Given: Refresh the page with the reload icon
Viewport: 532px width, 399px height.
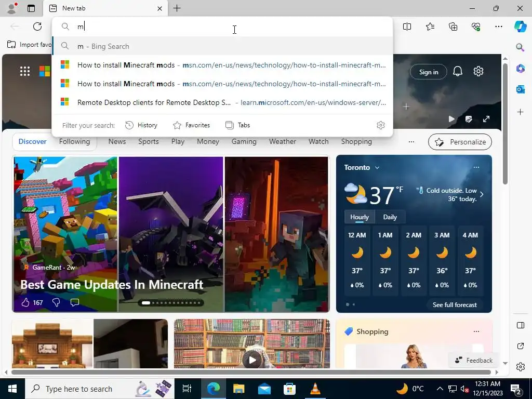Looking at the screenshot, I should click(x=37, y=26).
